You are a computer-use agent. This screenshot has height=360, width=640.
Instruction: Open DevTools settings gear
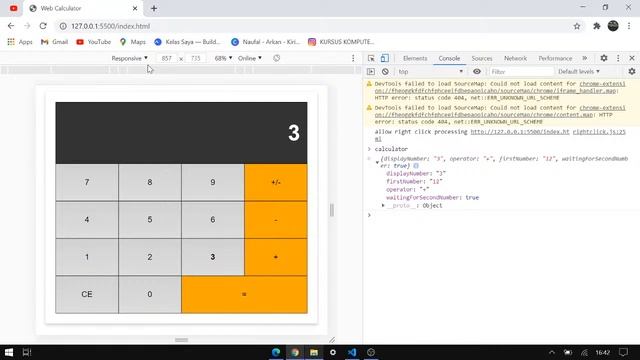604,58
